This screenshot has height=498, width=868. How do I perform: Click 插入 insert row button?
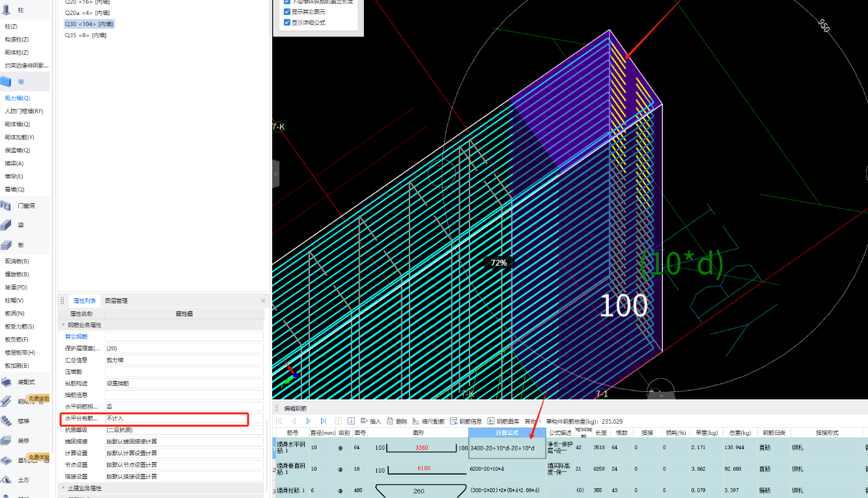tap(370, 421)
